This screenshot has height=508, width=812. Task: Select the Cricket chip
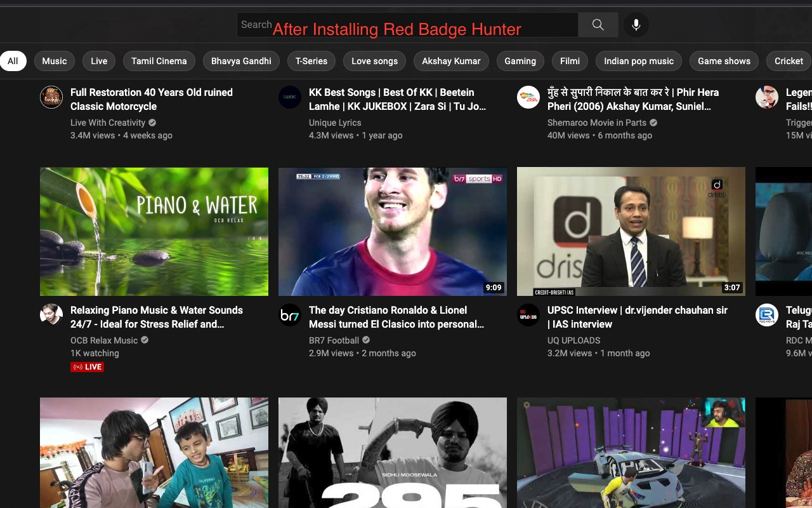tap(789, 61)
